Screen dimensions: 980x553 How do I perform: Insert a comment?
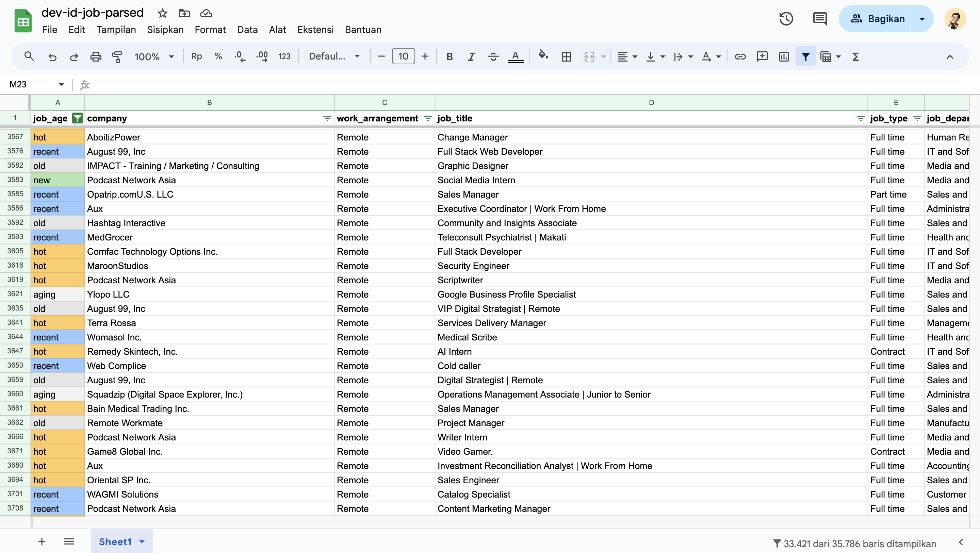coord(762,57)
